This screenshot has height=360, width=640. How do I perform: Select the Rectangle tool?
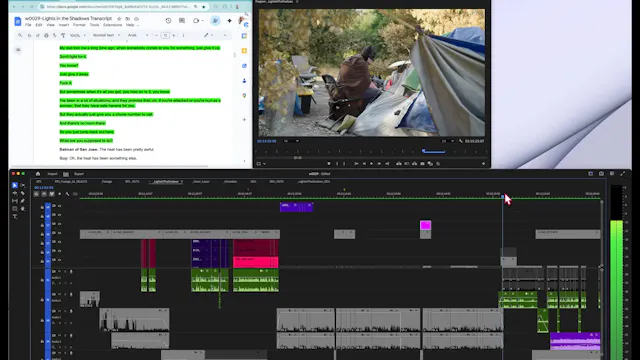[15, 209]
